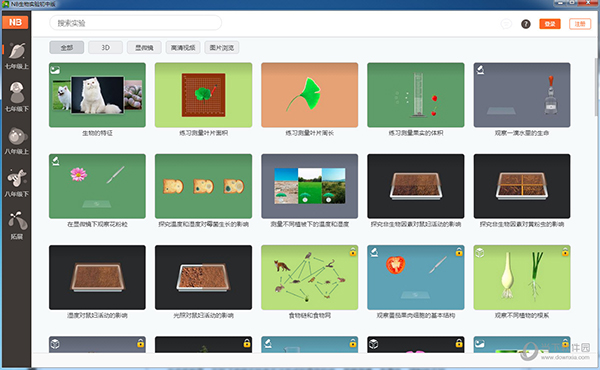Open the ginkgo leaf perimeter experiment thumbnail
Viewport: 600px width, 370px height.
click(x=310, y=95)
